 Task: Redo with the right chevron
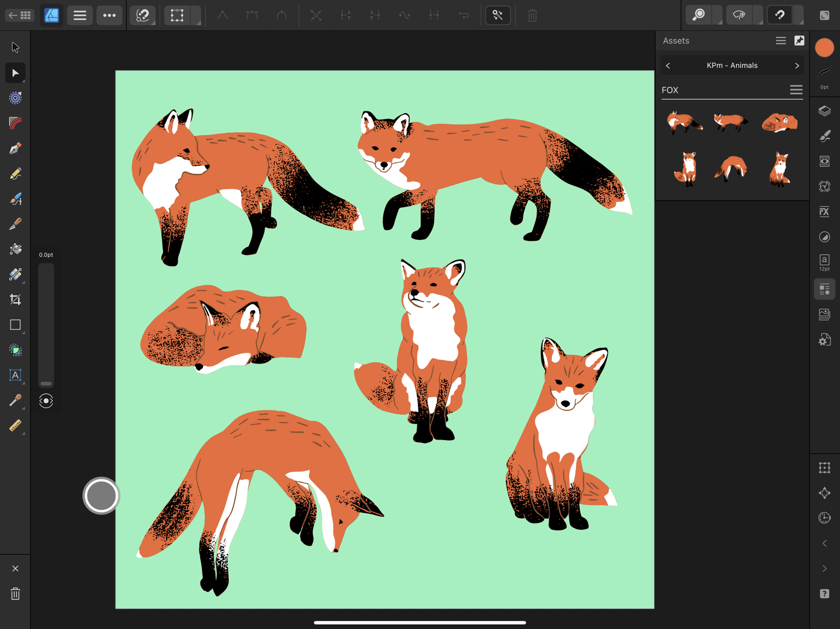tap(824, 568)
